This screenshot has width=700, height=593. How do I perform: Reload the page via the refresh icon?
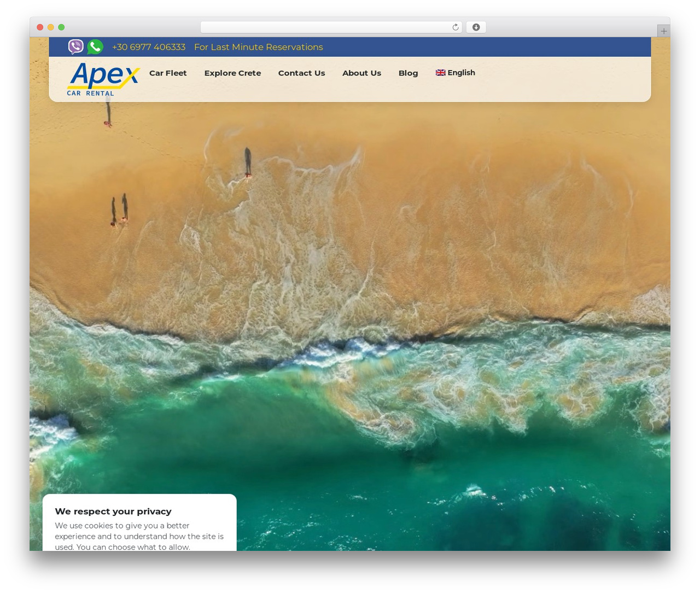(x=455, y=27)
